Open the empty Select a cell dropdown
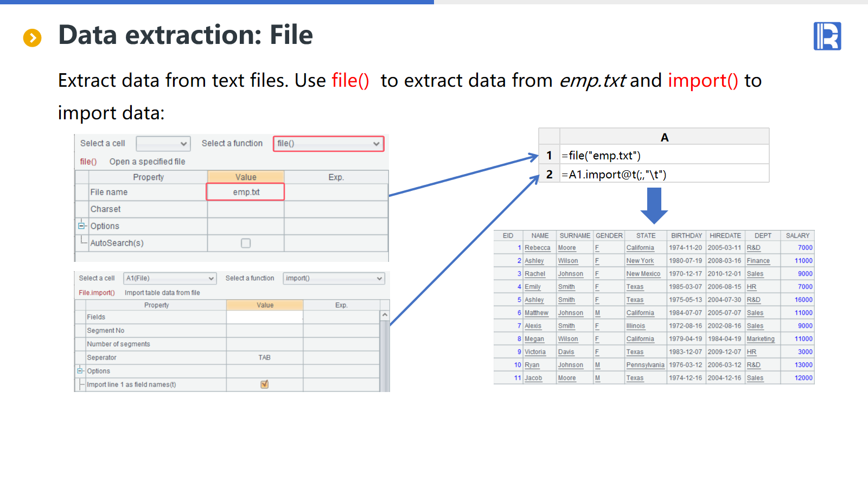 pos(183,144)
